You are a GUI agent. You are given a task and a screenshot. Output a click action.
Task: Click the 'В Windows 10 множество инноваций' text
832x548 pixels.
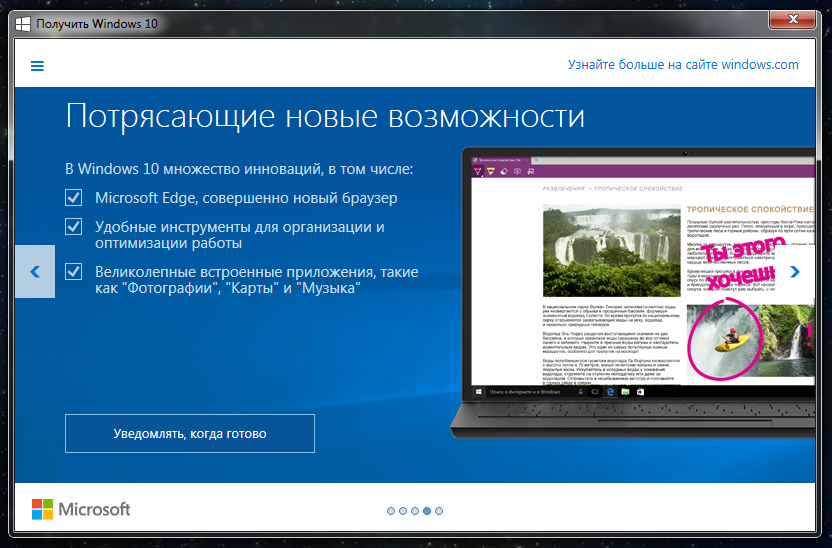pyautogui.click(x=239, y=169)
